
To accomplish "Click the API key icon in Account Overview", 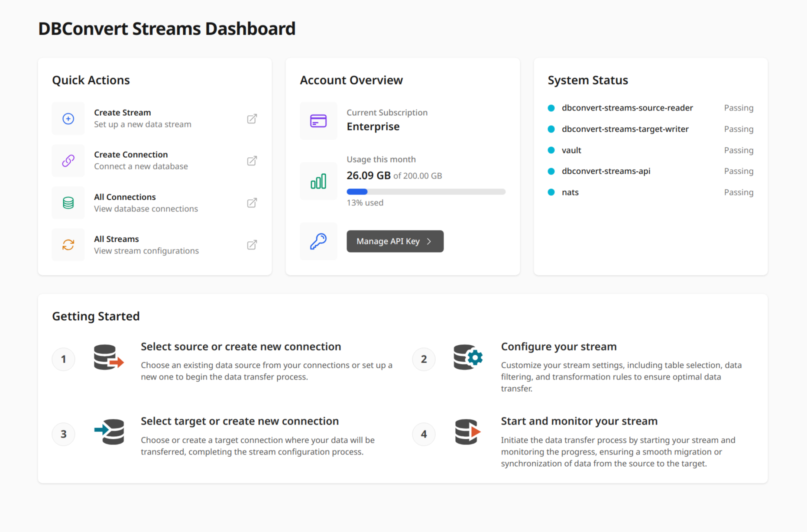I will (318, 241).
